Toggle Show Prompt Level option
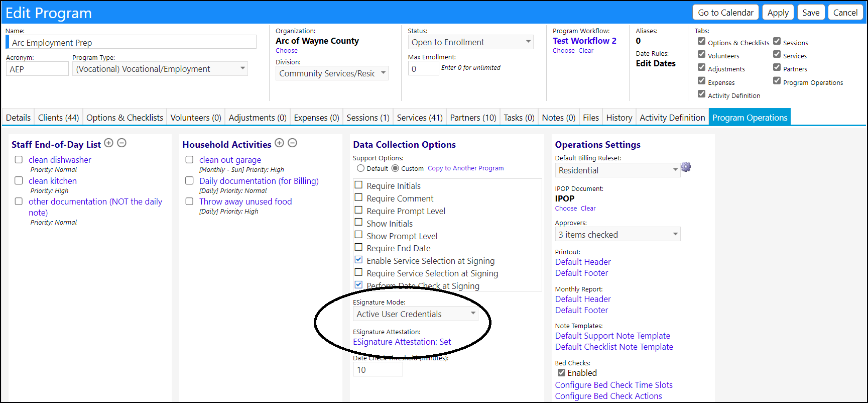This screenshot has height=403, width=868. (358, 235)
